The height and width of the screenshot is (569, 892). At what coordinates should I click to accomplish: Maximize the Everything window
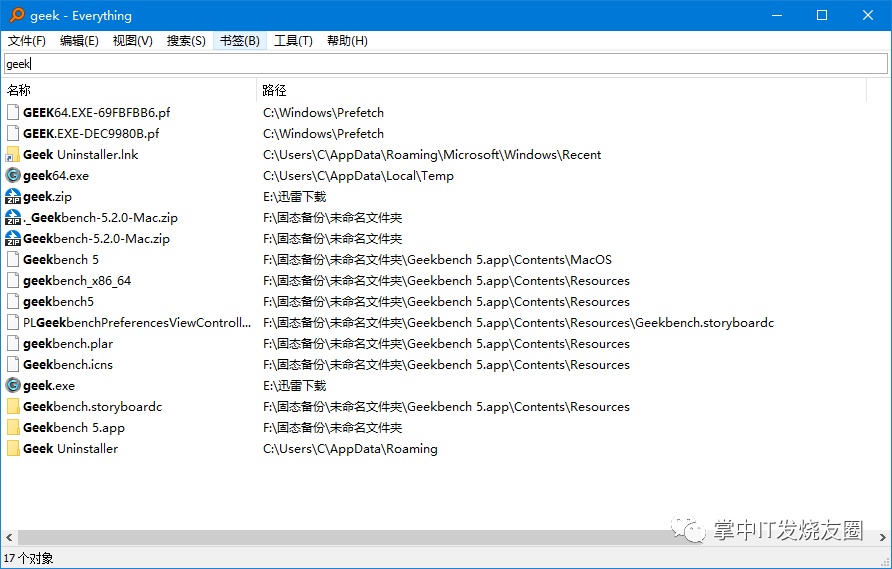click(822, 15)
